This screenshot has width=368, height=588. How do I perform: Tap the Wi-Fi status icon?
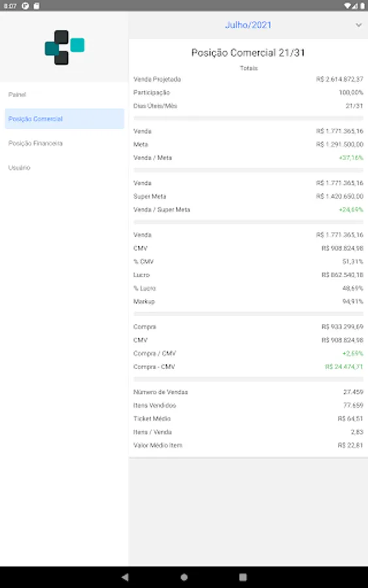coord(347,6)
